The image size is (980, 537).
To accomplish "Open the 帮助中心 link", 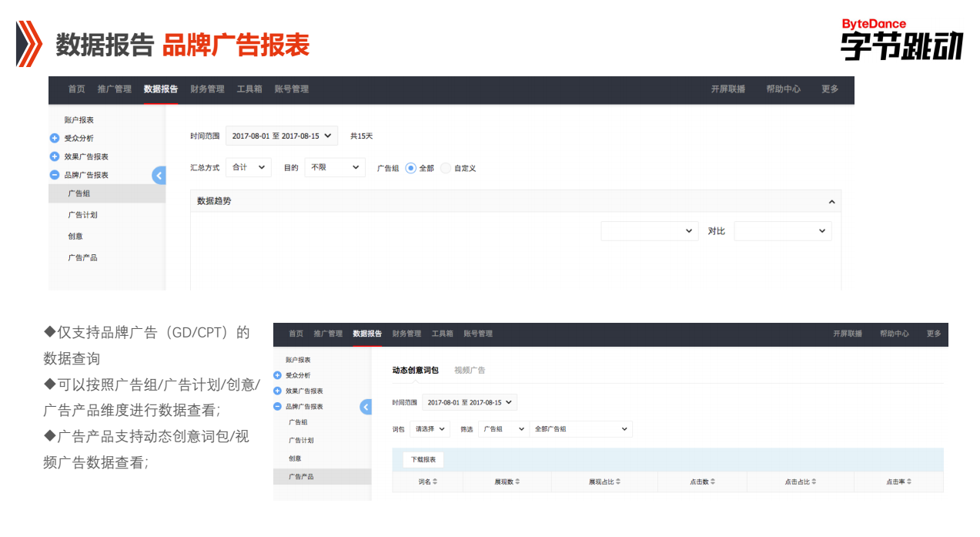I will point(783,89).
